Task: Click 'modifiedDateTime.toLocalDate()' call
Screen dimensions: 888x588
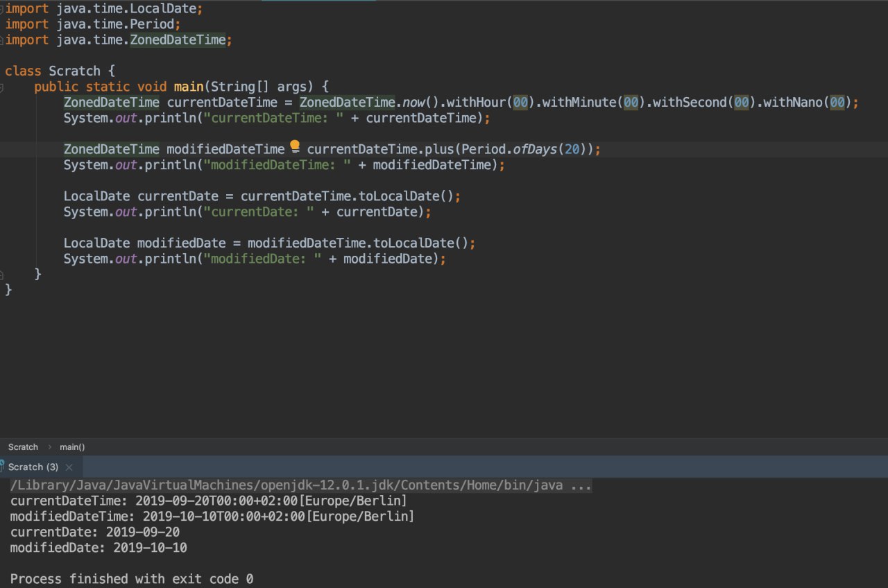Action: click(358, 243)
